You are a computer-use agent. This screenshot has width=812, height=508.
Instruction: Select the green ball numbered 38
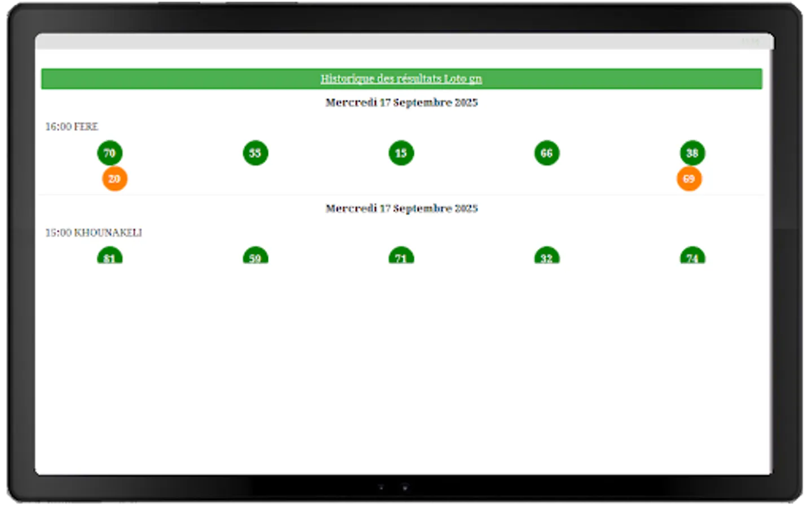click(692, 153)
